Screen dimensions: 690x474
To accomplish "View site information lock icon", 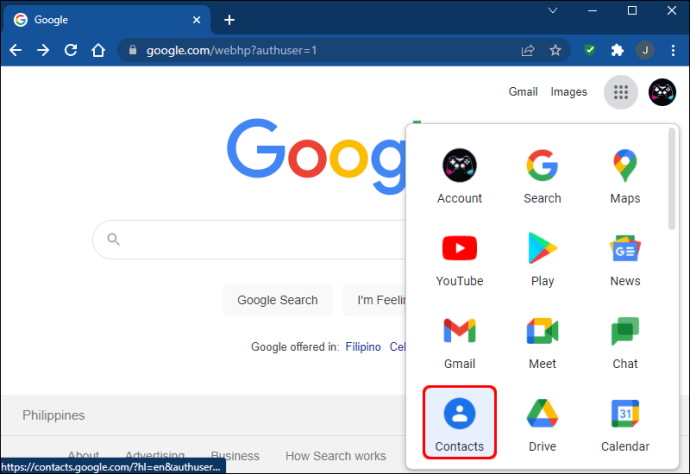I will point(132,50).
